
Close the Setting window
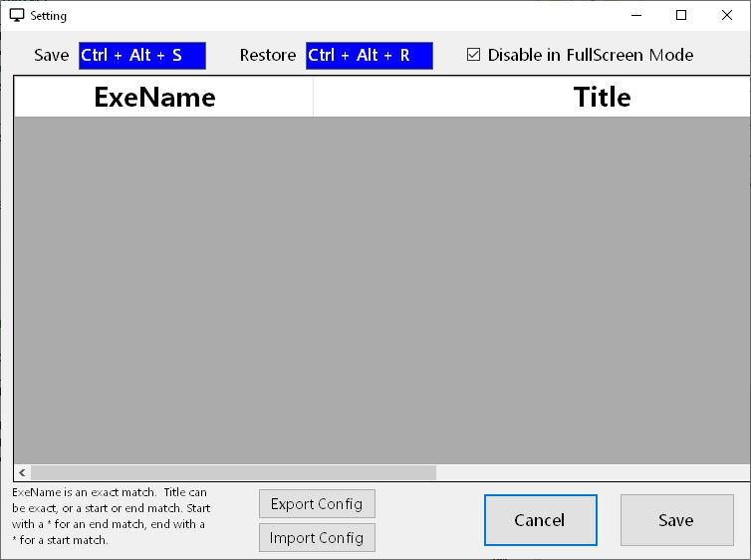[727, 16]
